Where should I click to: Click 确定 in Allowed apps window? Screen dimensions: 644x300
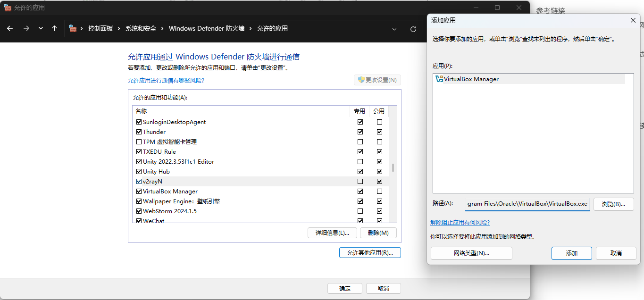pos(345,289)
